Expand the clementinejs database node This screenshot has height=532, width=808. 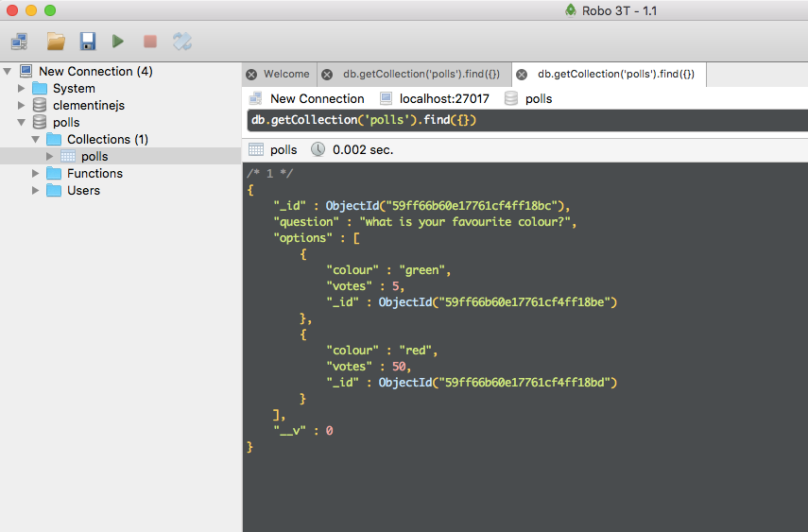pyautogui.click(x=21, y=105)
